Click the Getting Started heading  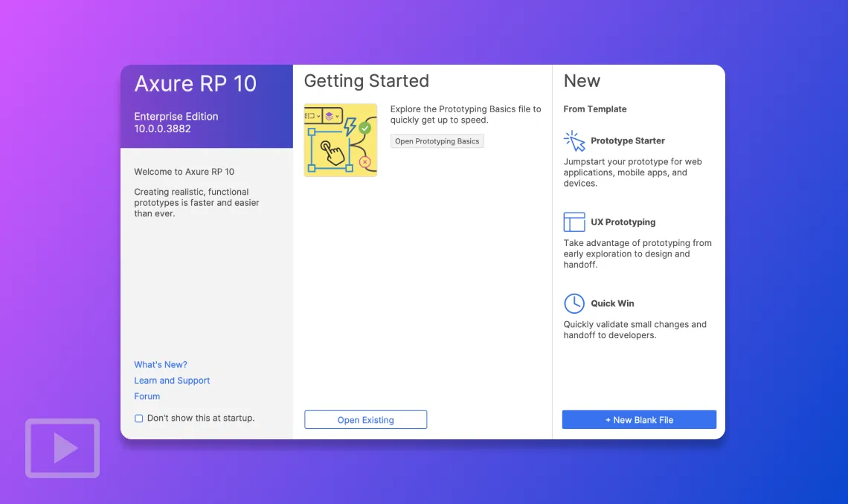367,81
